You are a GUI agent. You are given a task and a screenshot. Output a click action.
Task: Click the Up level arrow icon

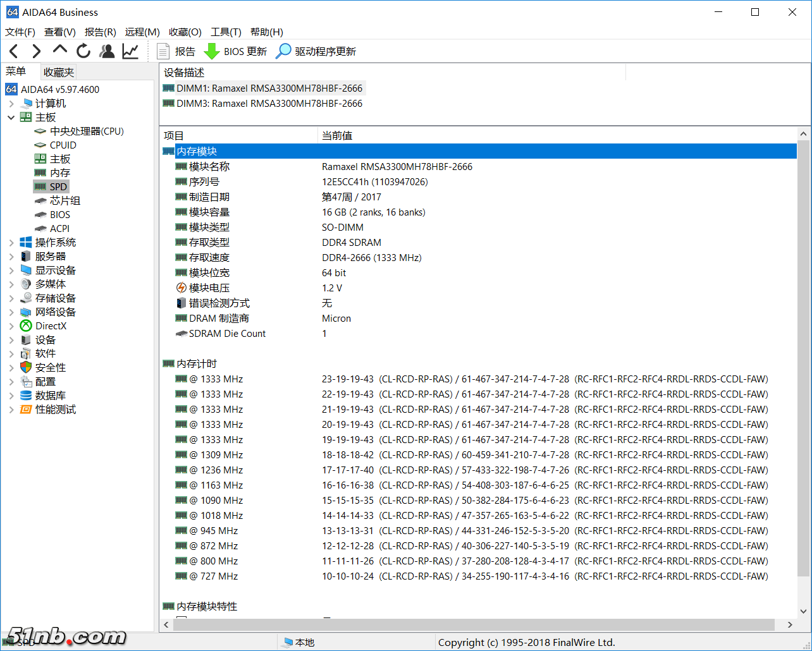(x=60, y=51)
